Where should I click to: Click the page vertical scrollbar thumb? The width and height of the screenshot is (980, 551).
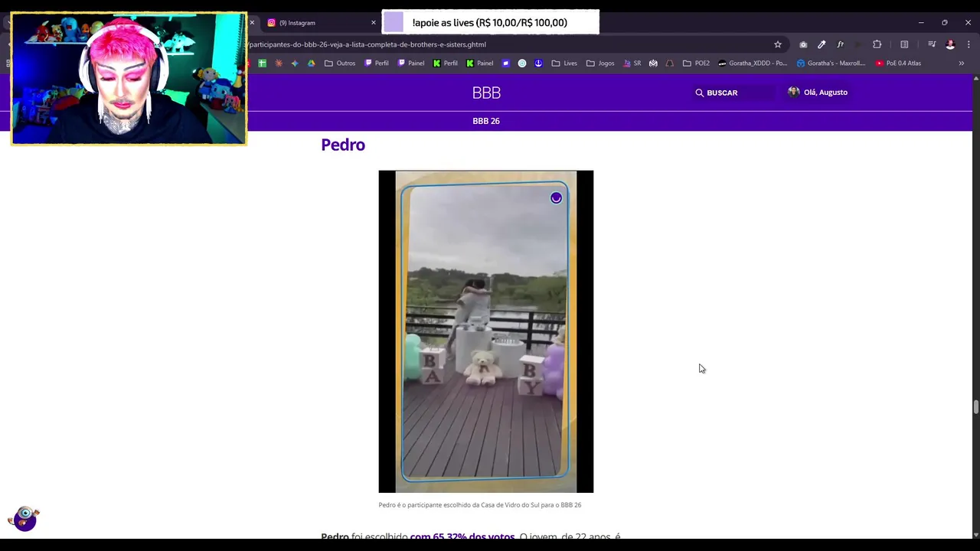pyautogui.click(x=975, y=406)
